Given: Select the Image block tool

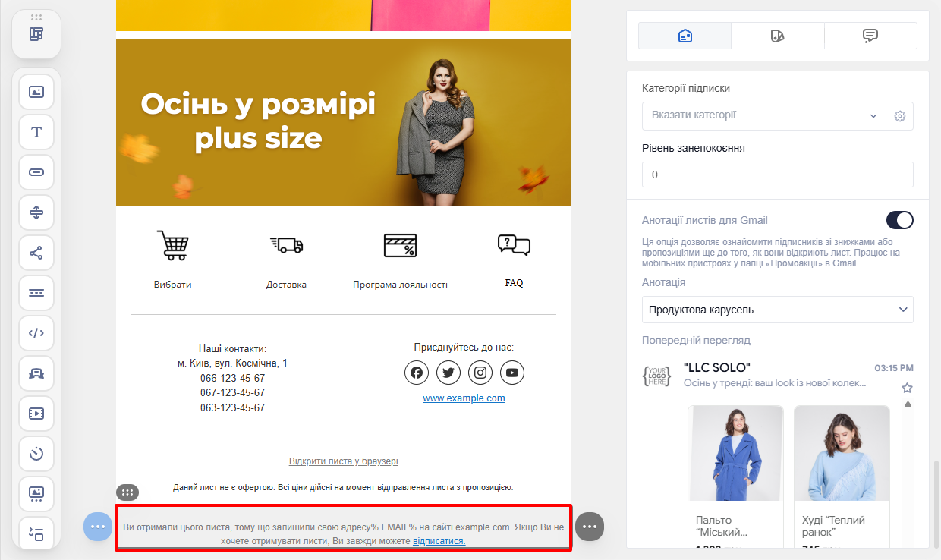Looking at the screenshot, I should [x=36, y=92].
